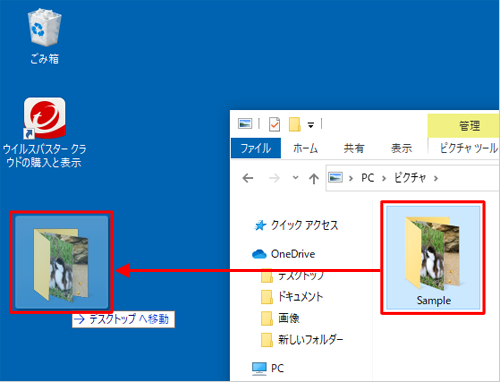The image size is (500, 382).
Task: Click the PC monitor icon in navigation pane
Action: pyautogui.click(x=259, y=369)
